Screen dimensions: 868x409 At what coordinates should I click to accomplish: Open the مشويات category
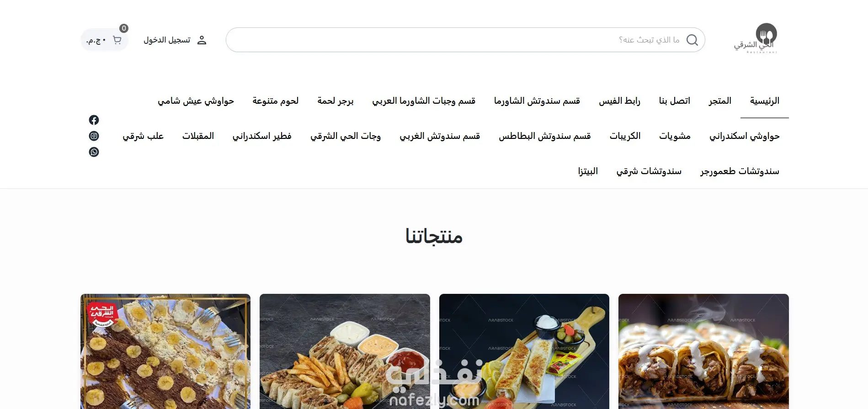pyautogui.click(x=675, y=136)
